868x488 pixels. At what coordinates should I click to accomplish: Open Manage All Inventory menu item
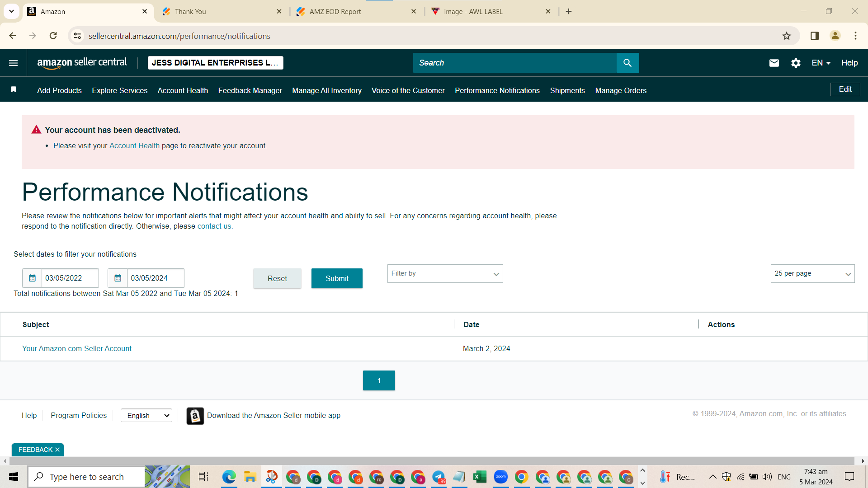[x=326, y=90]
